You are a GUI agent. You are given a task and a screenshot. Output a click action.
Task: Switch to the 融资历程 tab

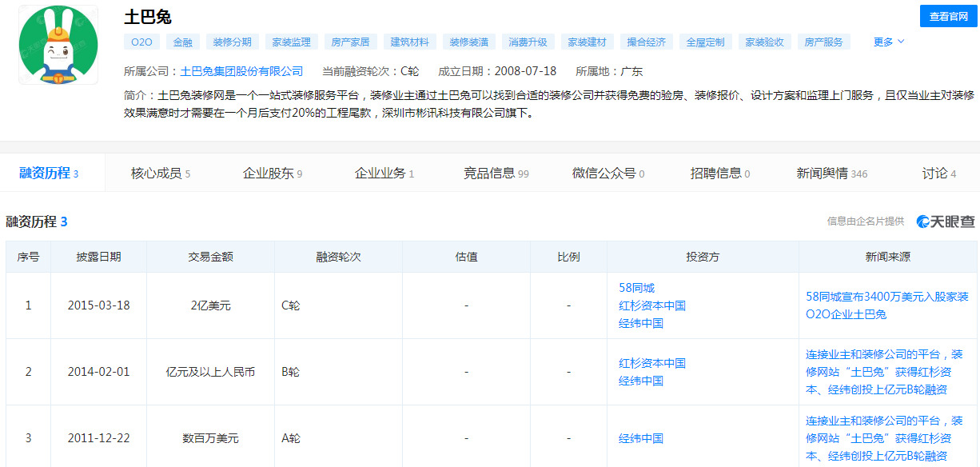(x=49, y=173)
